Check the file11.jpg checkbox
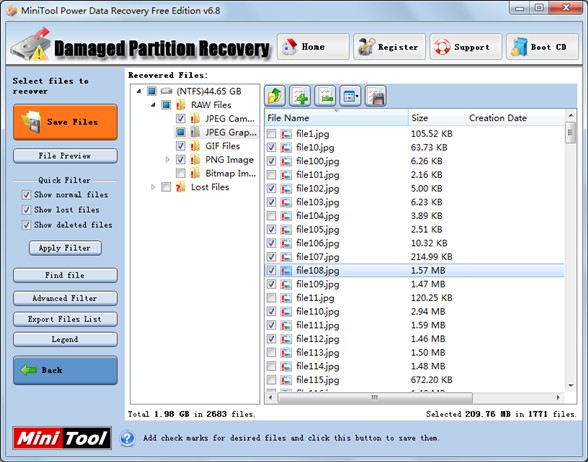588x462 pixels. pos(272,298)
